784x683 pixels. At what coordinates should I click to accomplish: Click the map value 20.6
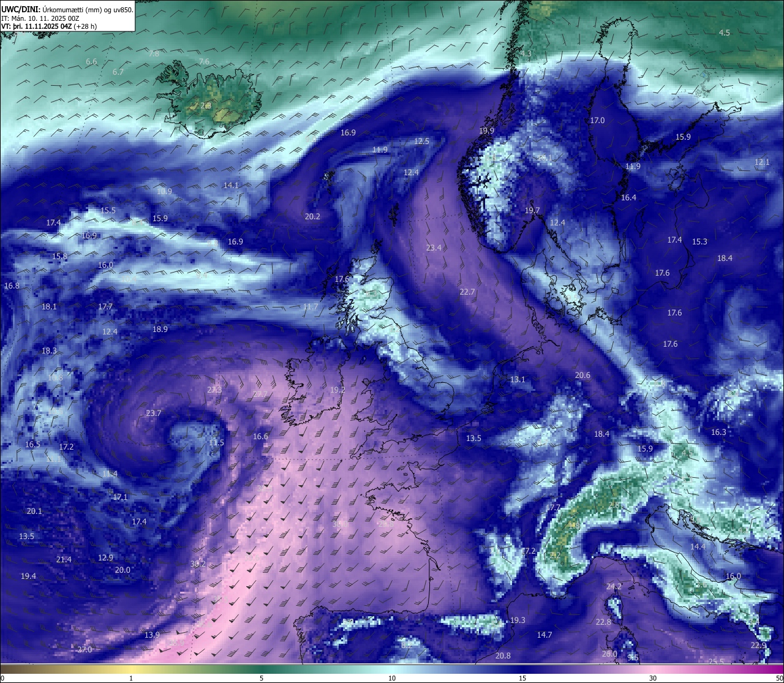[x=582, y=375]
